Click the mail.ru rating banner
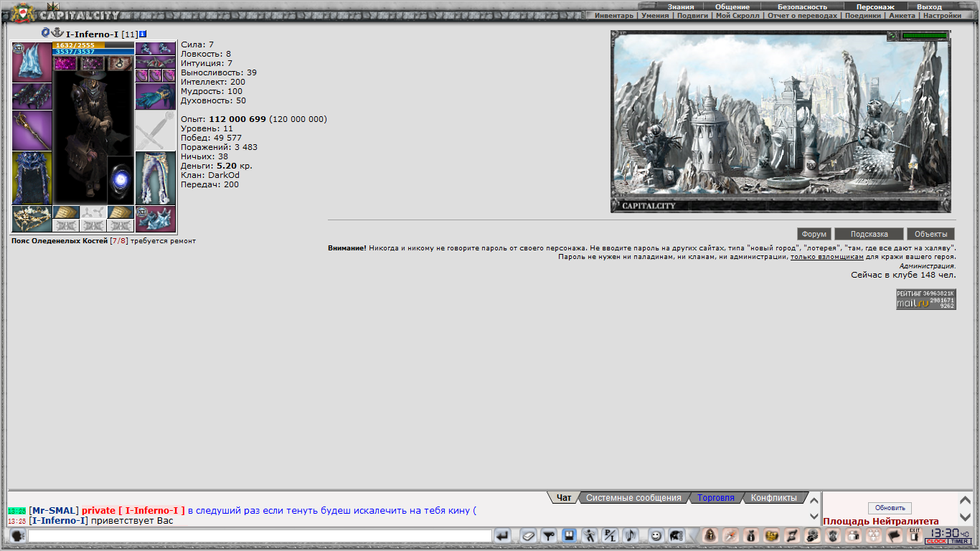 click(925, 299)
